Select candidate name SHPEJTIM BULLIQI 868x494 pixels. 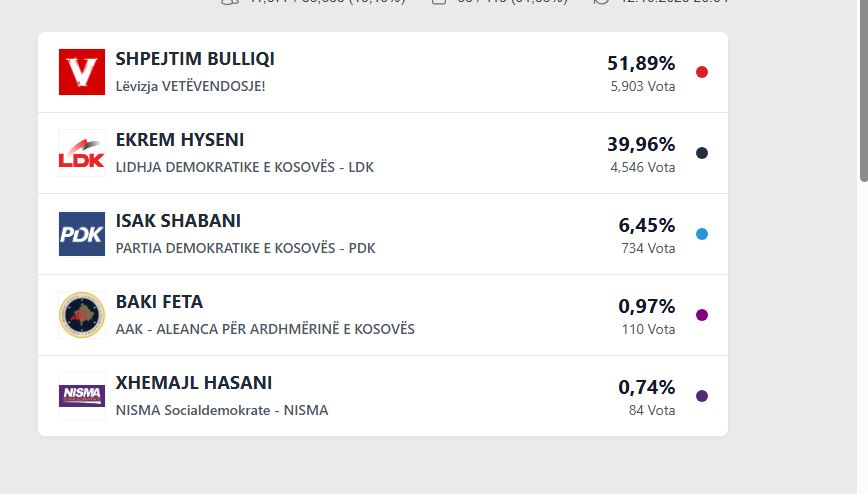coord(195,59)
